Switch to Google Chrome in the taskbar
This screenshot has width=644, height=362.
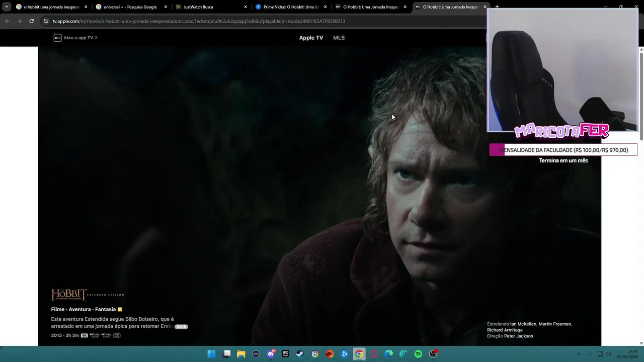pyautogui.click(x=359, y=354)
